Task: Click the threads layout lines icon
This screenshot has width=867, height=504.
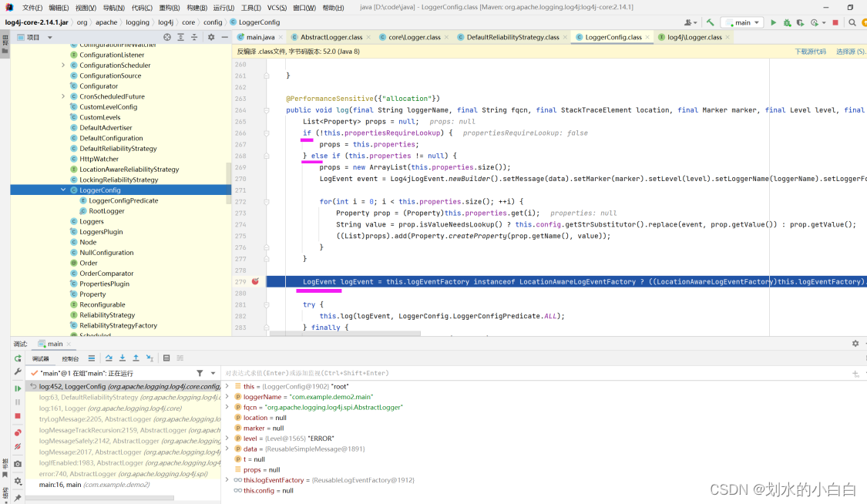Action: point(92,358)
